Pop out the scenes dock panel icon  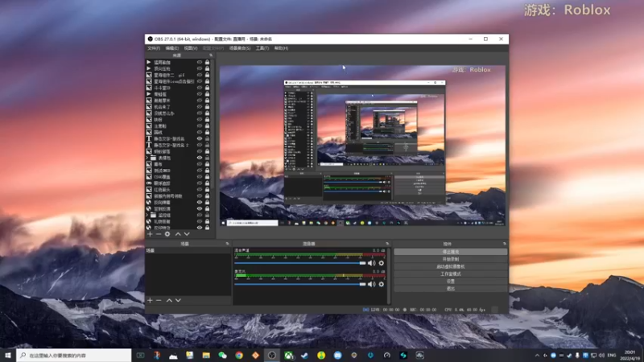[227, 244]
